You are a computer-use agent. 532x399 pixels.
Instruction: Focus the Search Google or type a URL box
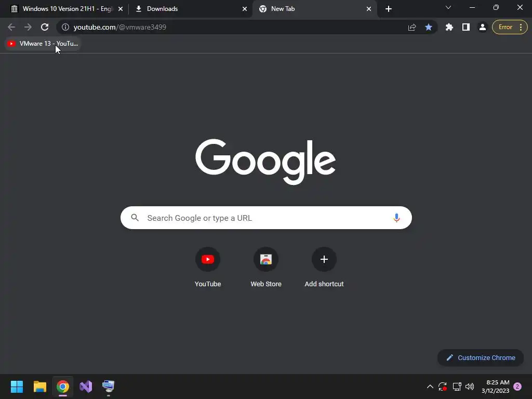[x=266, y=218]
